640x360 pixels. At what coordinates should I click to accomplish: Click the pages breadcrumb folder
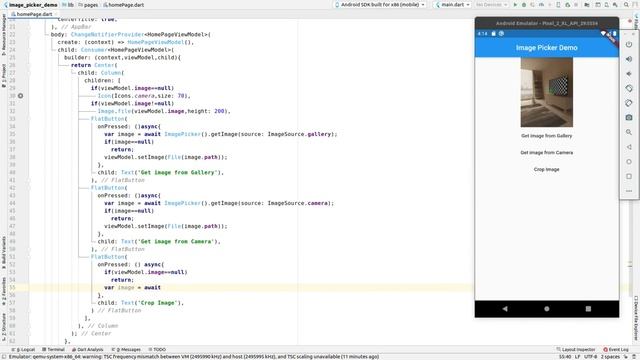[x=88, y=5]
